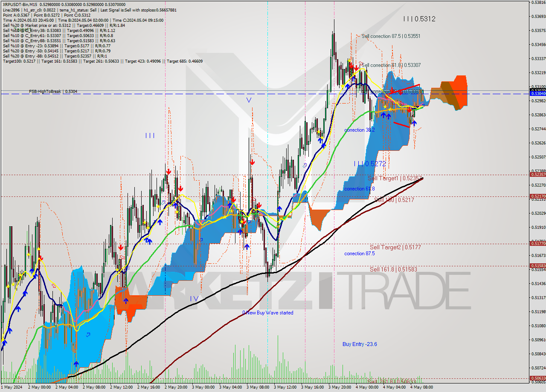
Task: Click the '3 May 16:00' time axis label
Action: (312, 387)
